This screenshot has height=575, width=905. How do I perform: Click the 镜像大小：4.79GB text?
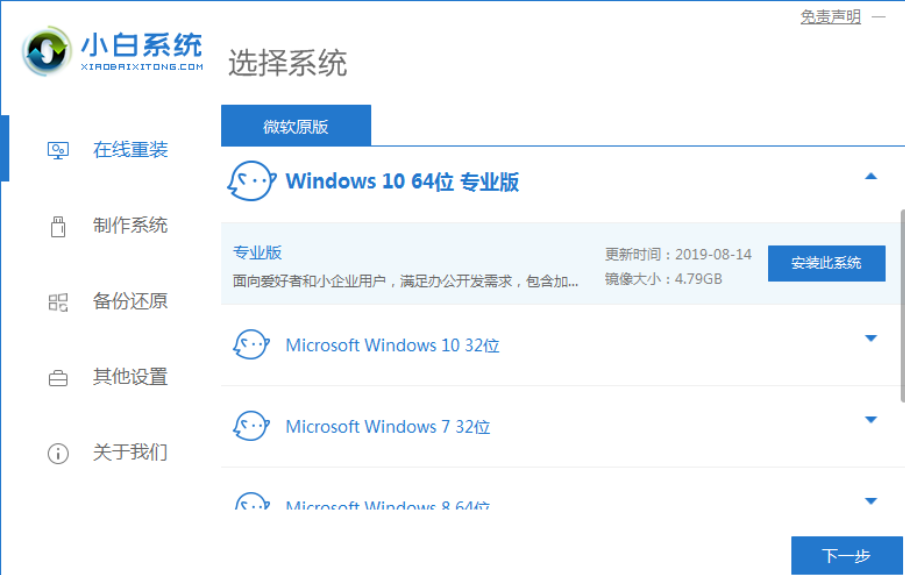point(663,279)
